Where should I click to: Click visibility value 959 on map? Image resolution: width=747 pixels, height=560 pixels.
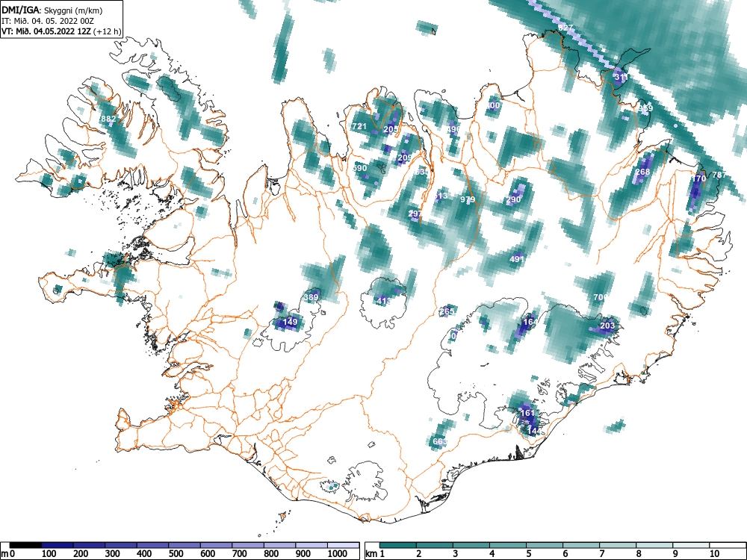point(645,108)
